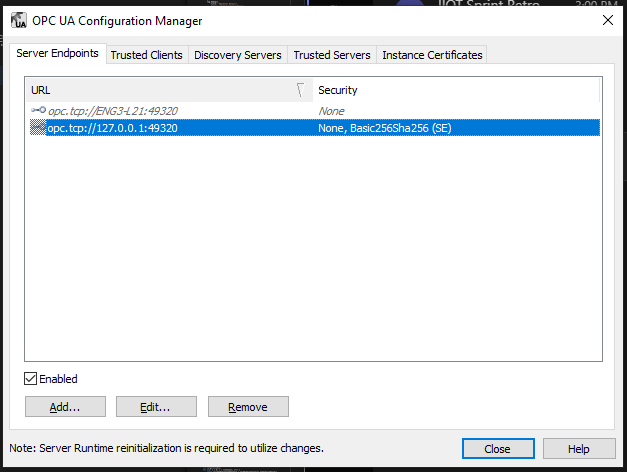Close the OPC UA Configuration Manager window
Screen dimensions: 627x472
coord(608,20)
